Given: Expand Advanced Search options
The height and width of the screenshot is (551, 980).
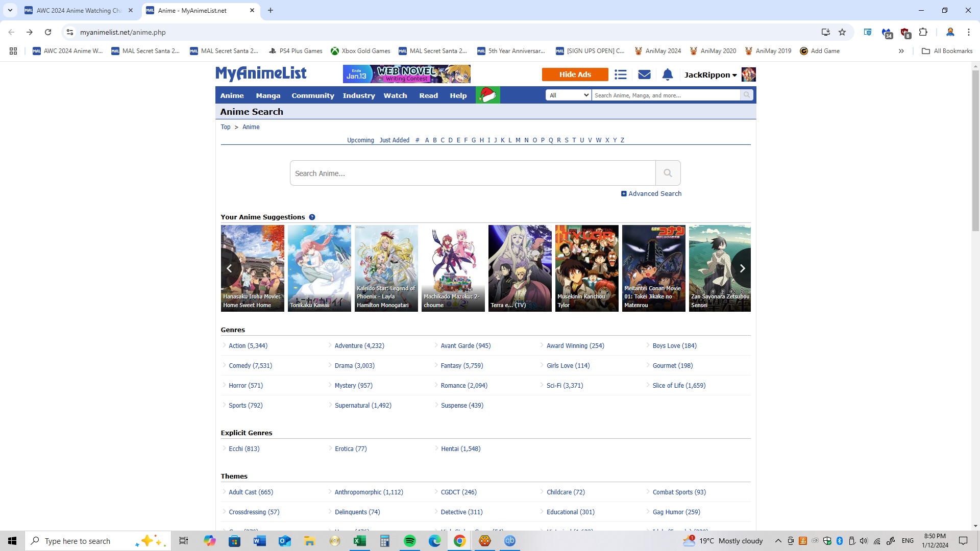Looking at the screenshot, I should (651, 193).
